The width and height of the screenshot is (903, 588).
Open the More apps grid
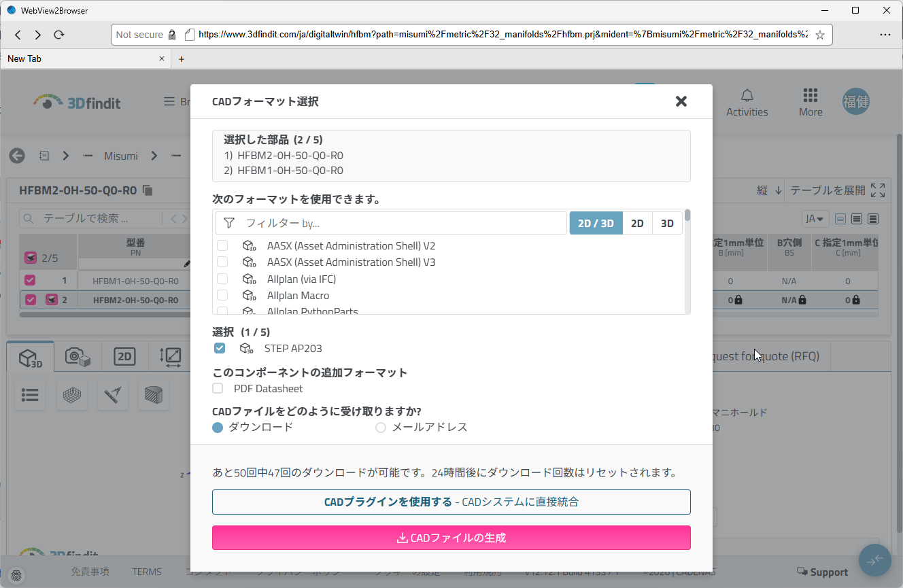tap(810, 95)
